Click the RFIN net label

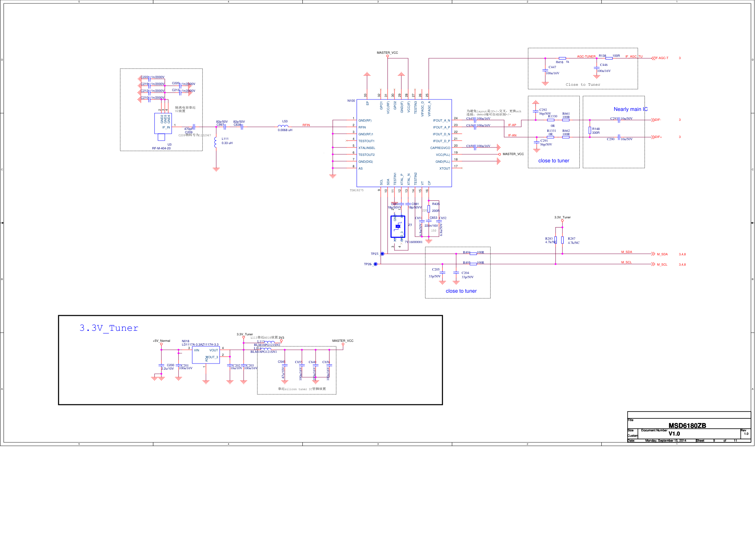point(306,125)
